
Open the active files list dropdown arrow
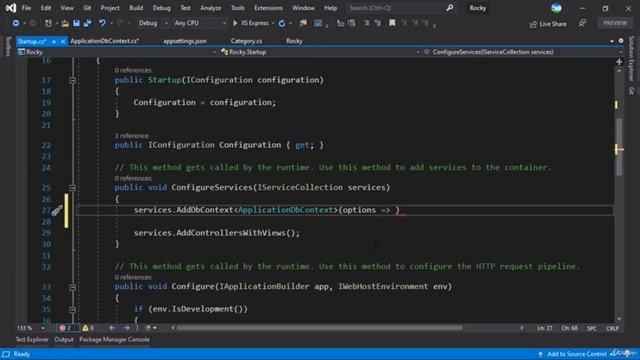611,41
